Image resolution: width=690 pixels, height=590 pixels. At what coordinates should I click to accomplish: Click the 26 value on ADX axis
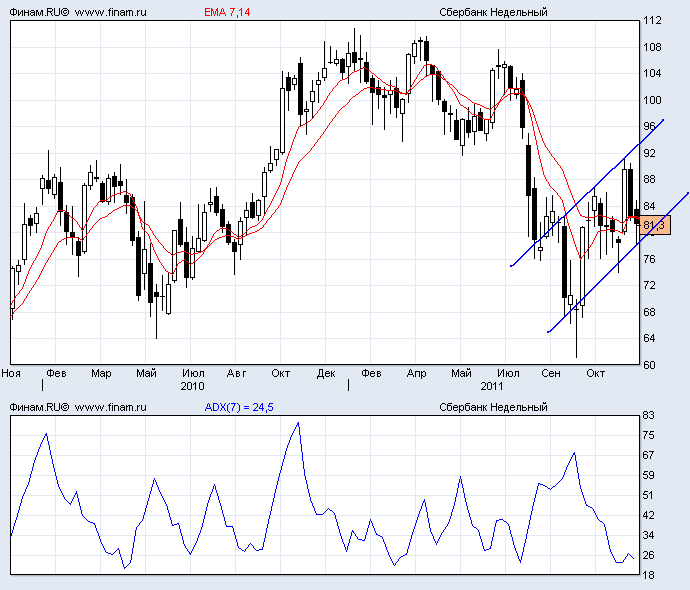649,555
